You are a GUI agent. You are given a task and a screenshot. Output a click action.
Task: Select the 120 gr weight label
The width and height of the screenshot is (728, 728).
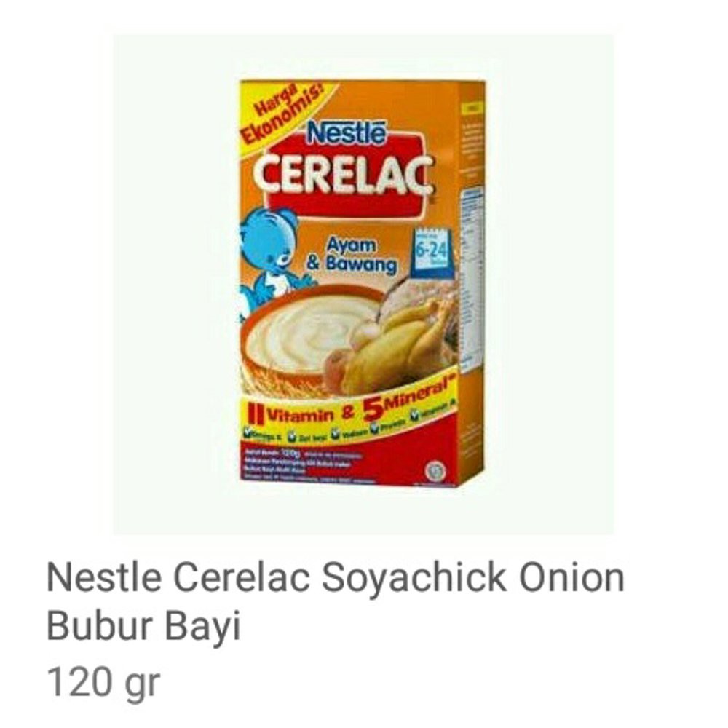(x=103, y=683)
